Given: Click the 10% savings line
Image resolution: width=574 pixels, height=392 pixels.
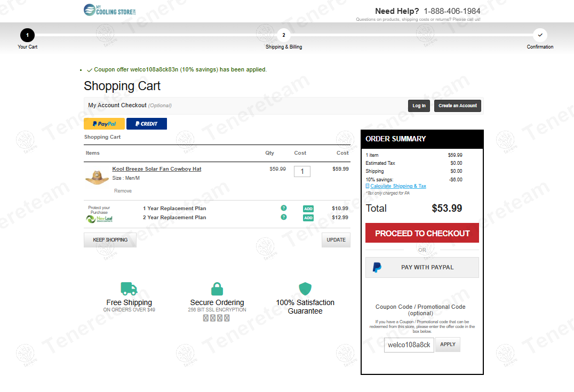Looking at the screenshot, I should tap(414, 179).
